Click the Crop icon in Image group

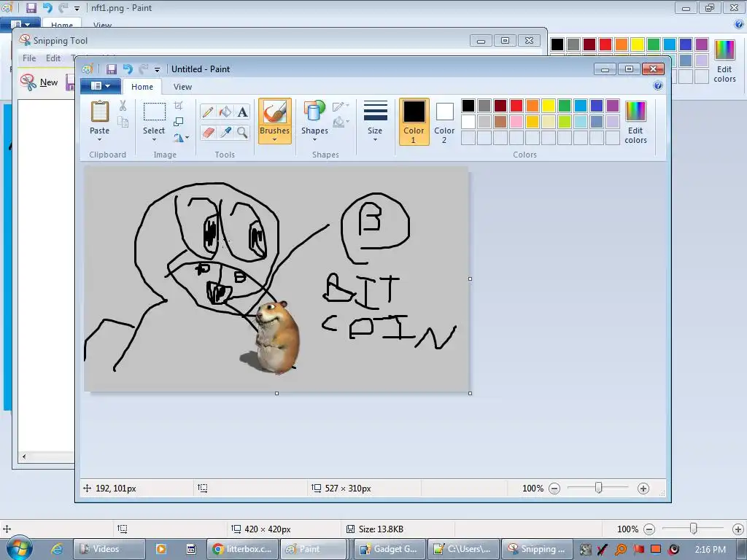pos(178,105)
